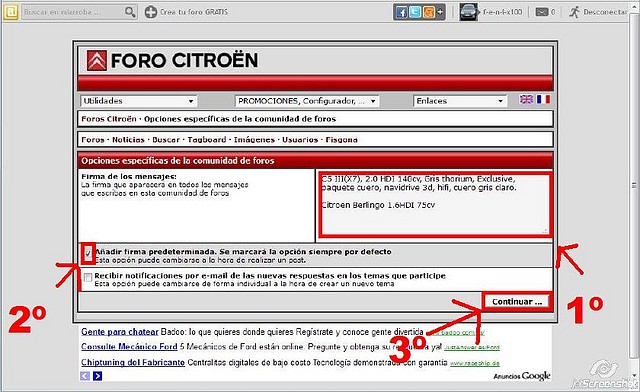Screen dimensions: 640x392
Task: Open the Noticias navigation item
Action: [128, 140]
